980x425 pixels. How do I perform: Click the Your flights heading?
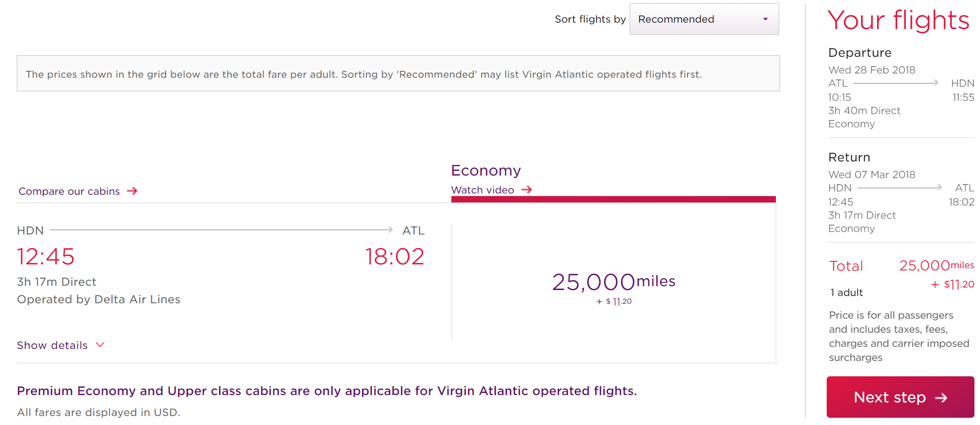898,20
